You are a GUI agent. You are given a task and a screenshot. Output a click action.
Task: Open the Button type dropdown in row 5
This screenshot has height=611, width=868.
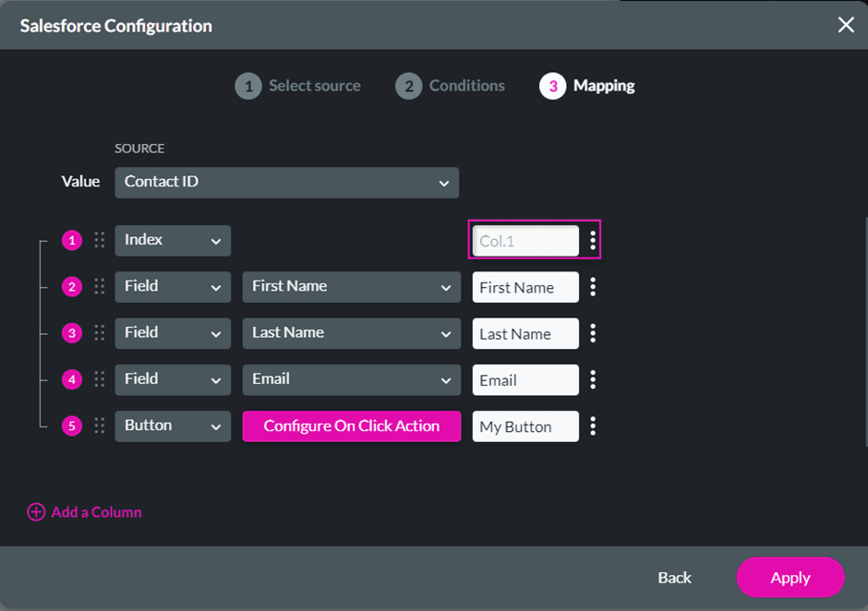173,425
